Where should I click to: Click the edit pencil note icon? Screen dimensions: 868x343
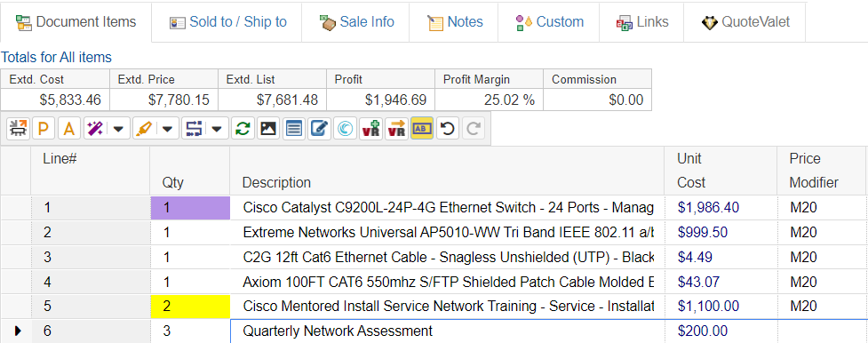point(320,129)
